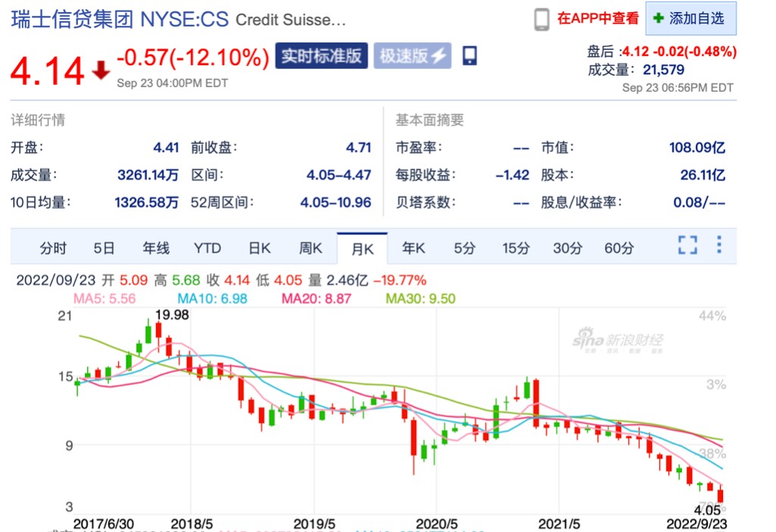The image size is (776, 532).
Task: Click the phone icon beside 在APP中查看
Action: (541, 19)
